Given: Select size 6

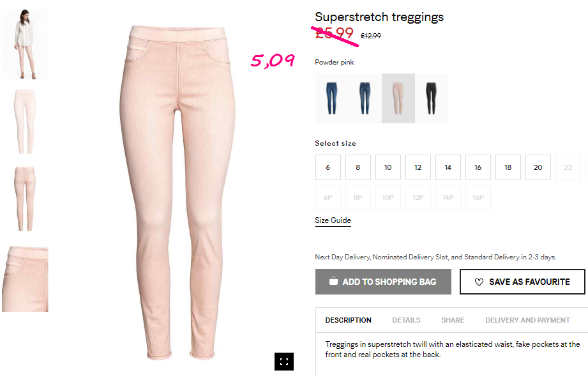Looking at the screenshot, I should pyautogui.click(x=328, y=167).
